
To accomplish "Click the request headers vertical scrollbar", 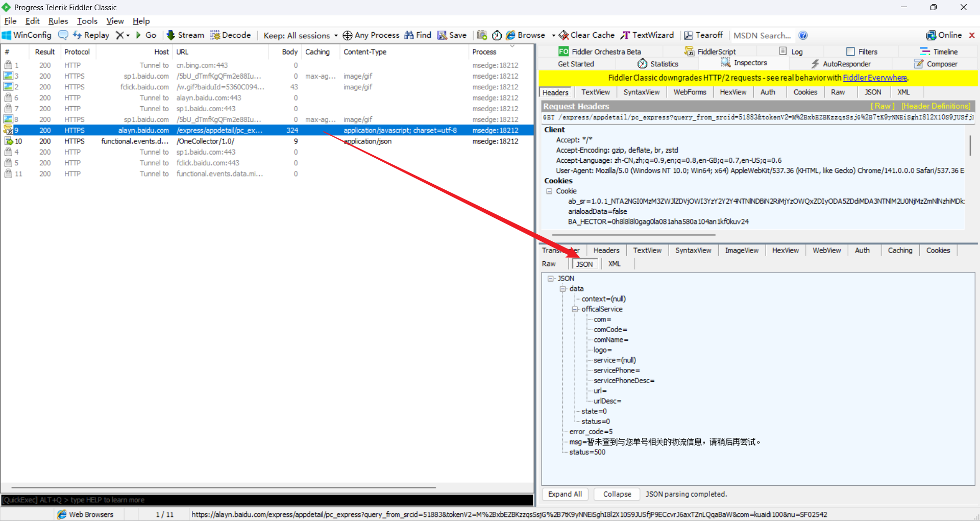I will pos(970,146).
